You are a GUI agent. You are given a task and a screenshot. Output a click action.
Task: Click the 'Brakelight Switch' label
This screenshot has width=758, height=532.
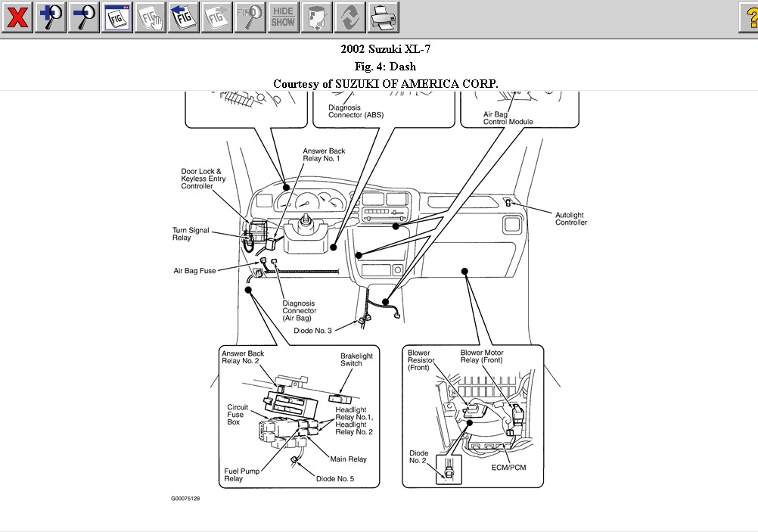[x=356, y=359]
